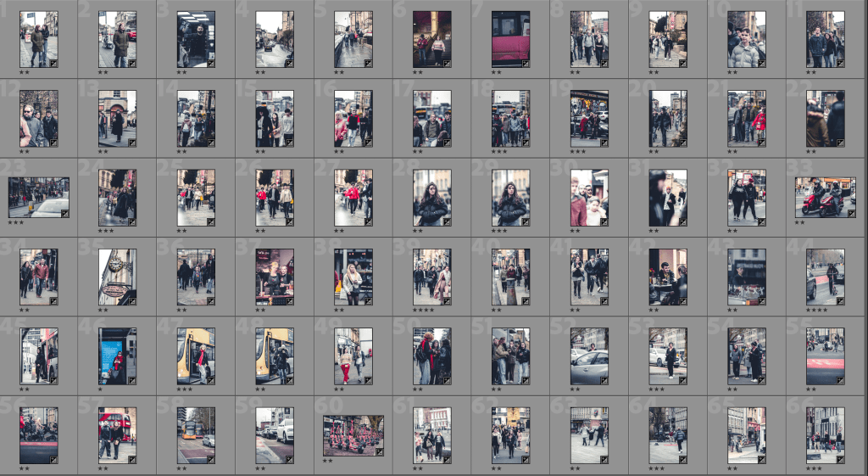Click the four-star rating under photo 44

(x=817, y=311)
